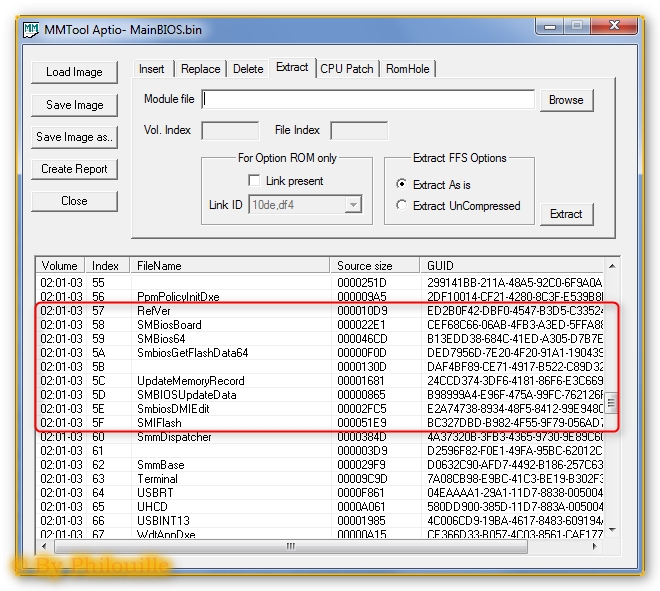This screenshot has width=660, height=591.
Task: Click the Create Report button
Action: tap(75, 169)
